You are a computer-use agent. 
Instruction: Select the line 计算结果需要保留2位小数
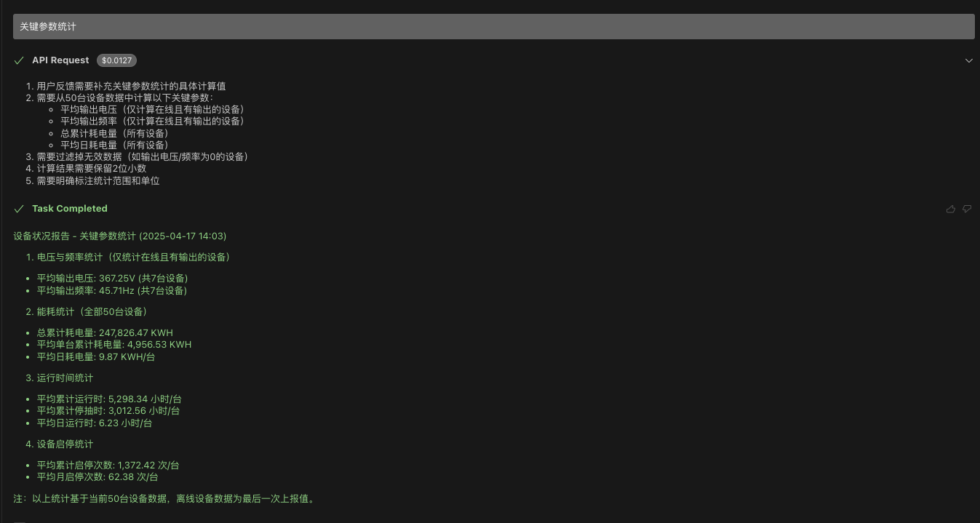(92, 169)
